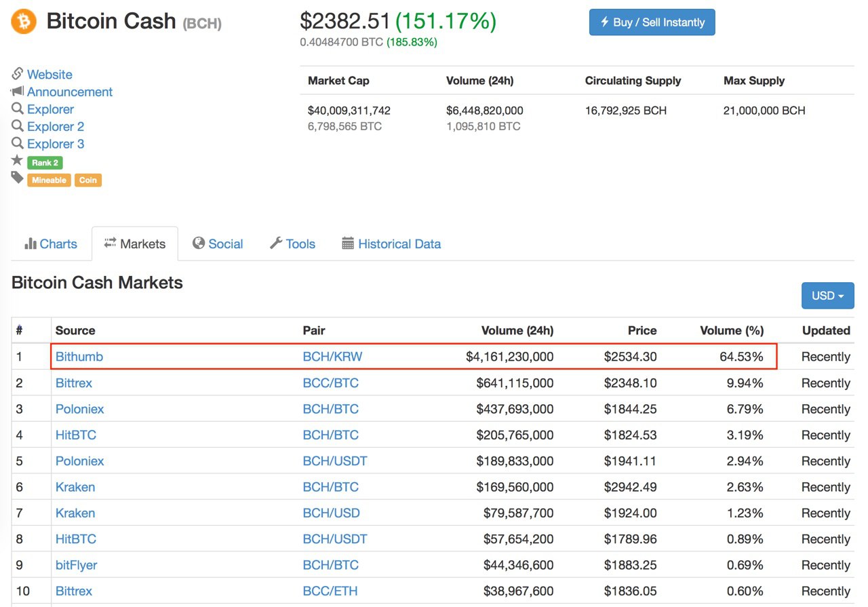Click the 0.40484700 BTC price text
This screenshot has width=868, height=607.
(342, 42)
